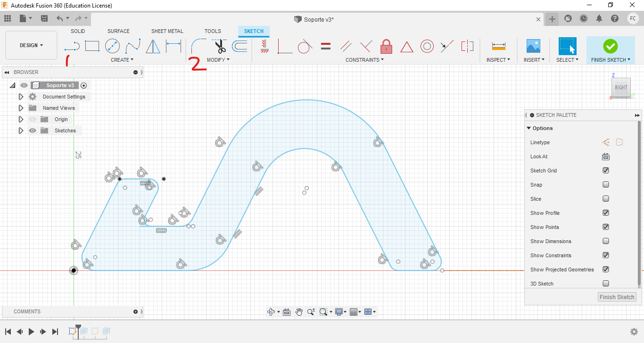
Task: Open the DESIGN workspace dropdown
Action: [32, 45]
